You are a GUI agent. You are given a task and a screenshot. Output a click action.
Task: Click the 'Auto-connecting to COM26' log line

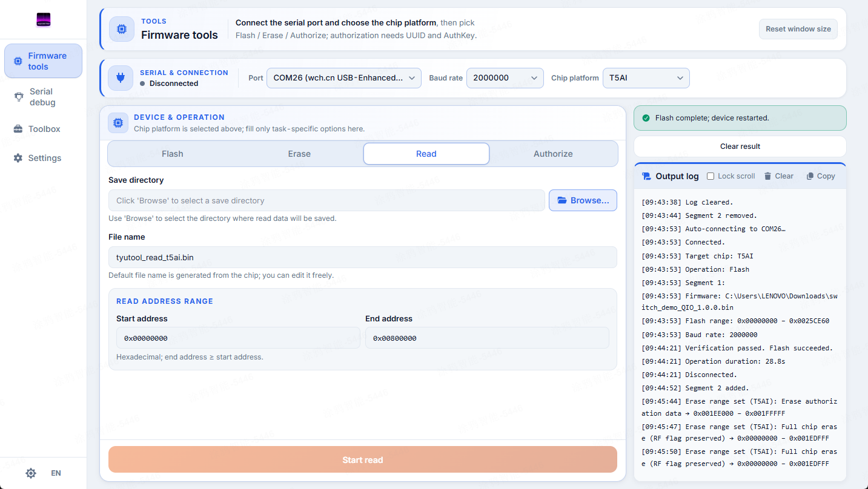tap(714, 229)
